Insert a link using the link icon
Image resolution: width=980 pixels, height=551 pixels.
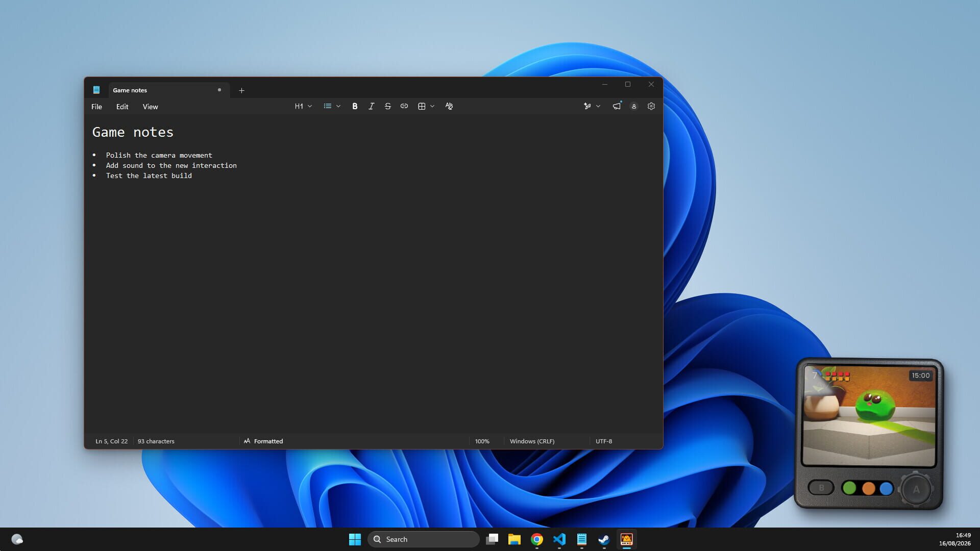[x=404, y=106]
